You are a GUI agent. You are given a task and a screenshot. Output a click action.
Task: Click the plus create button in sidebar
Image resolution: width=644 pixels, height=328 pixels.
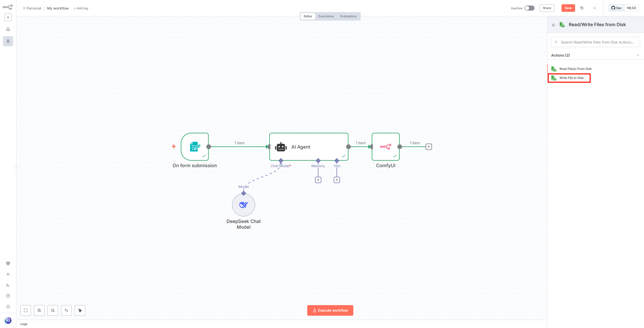[8, 17]
